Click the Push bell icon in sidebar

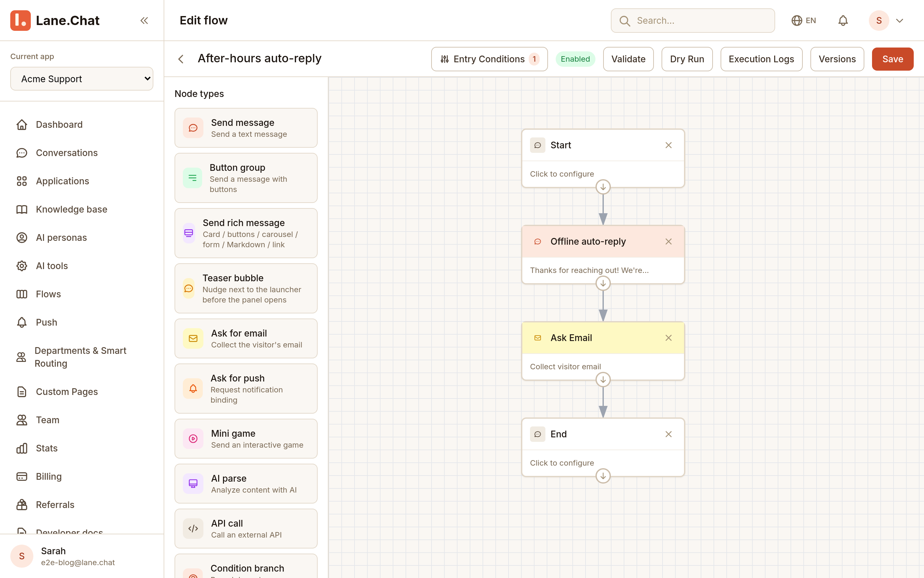pos(22,322)
